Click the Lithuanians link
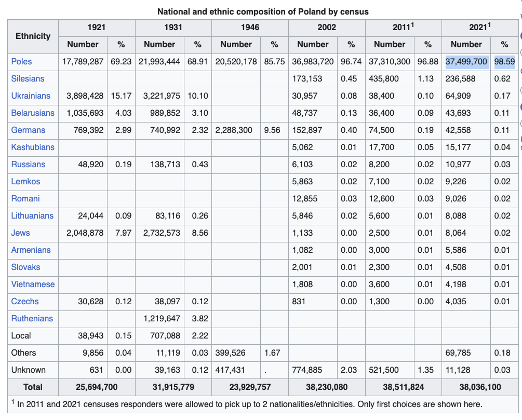This screenshot has width=522, height=420. 32,215
